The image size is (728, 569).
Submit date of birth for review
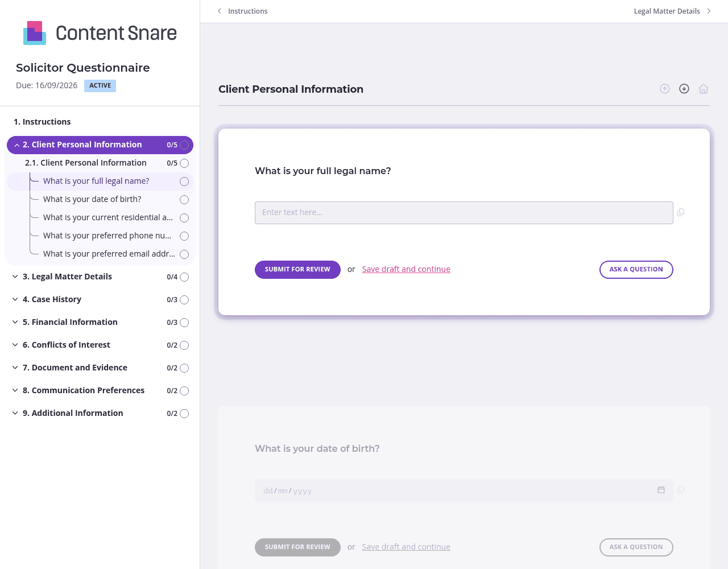tap(297, 547)
